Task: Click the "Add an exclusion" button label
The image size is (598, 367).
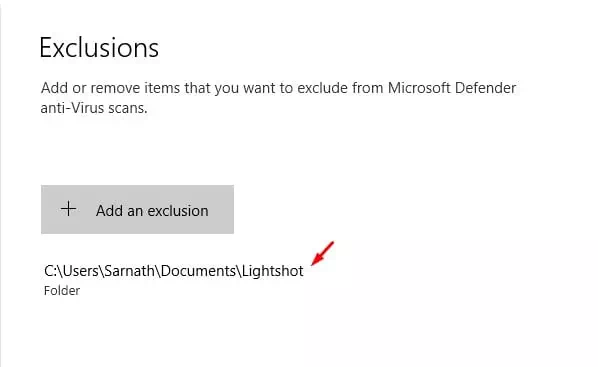Action: (152, 211)
